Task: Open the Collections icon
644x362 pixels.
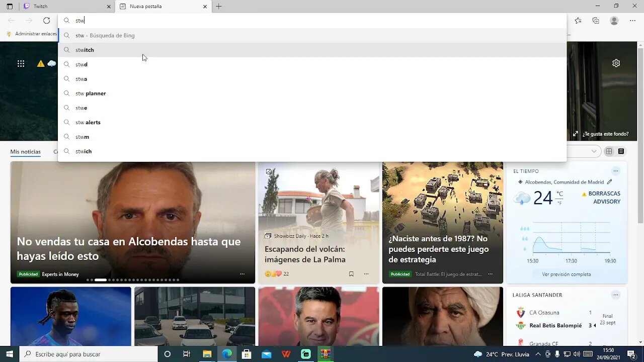Action: click(596, 21)
